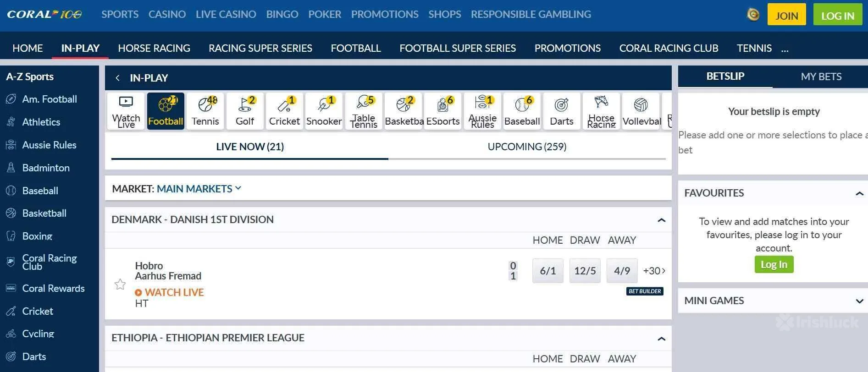
Task: Open Tennis in the nav bar
Action: click(754, 48)
